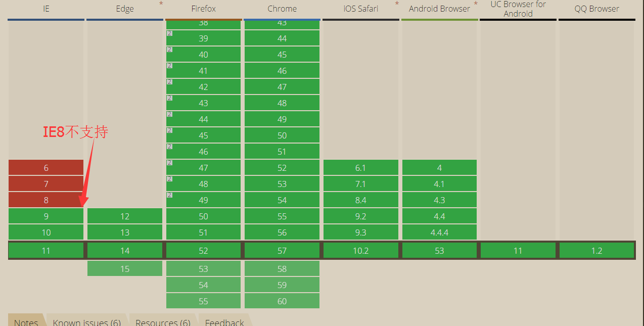Click the note 2 flag on Firefox 39
644x326 pixels.
click(x=169, y=33)
